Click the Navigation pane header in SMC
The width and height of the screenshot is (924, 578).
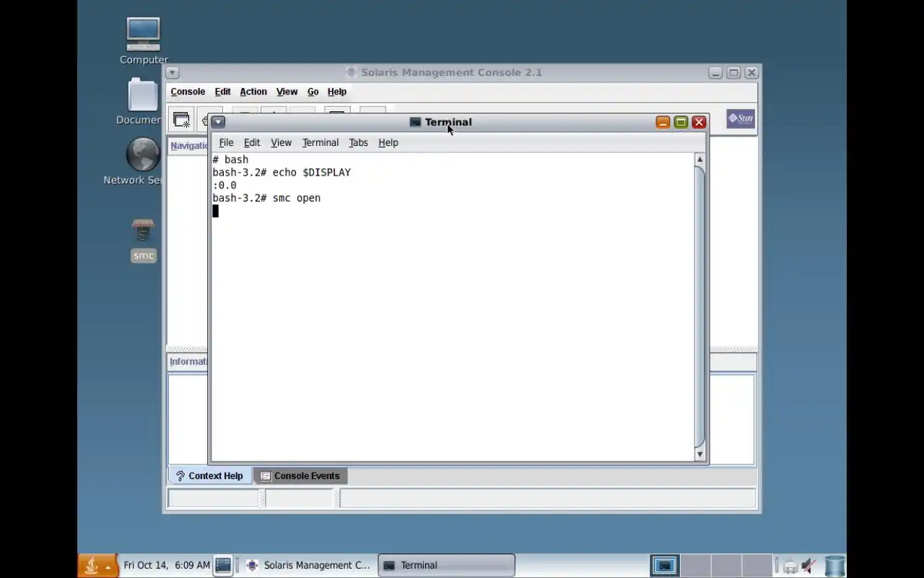(189, 145)
